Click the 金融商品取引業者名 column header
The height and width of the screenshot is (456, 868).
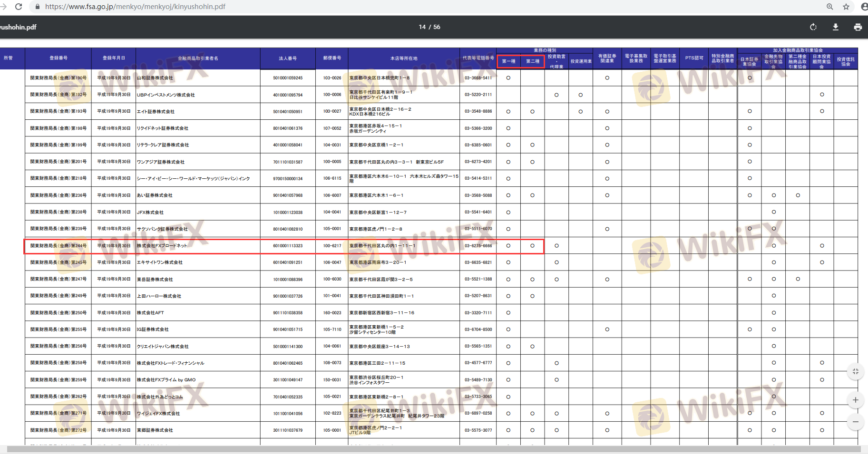pos(198,58)
